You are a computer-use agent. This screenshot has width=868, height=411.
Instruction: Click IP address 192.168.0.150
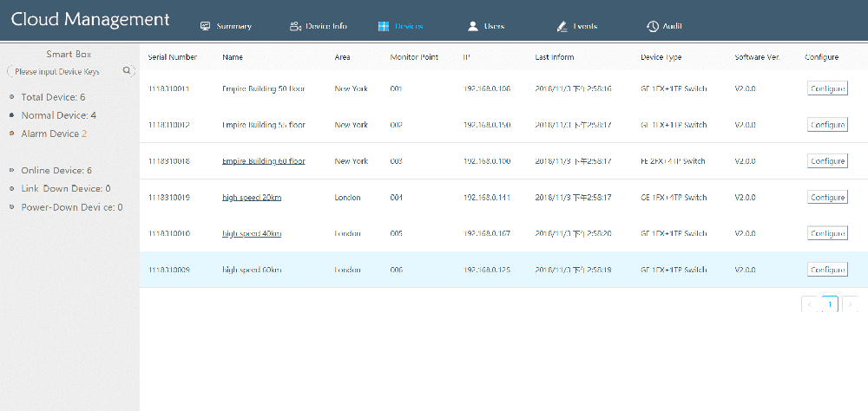(487, 125)
